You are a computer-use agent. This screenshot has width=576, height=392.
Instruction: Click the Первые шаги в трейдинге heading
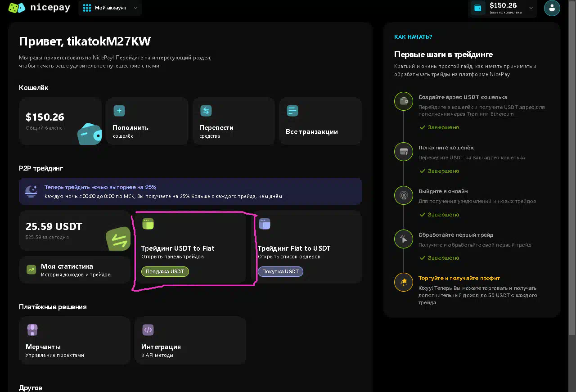tap(443, 54)
